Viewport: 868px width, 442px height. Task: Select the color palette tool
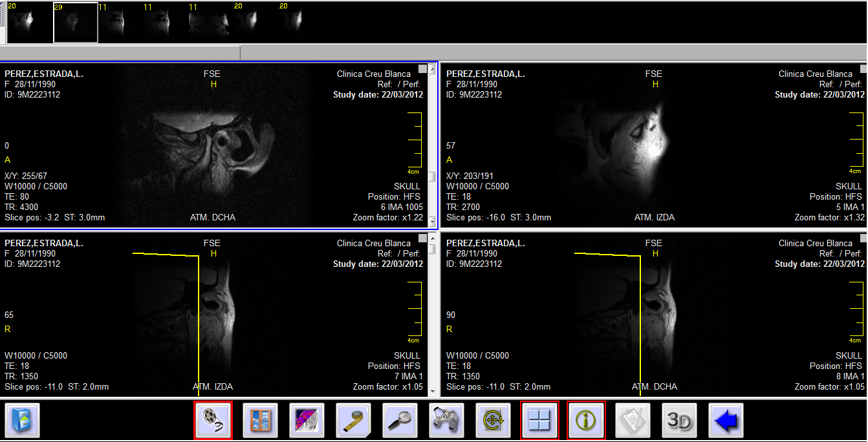pyautogui.click(x=307, y=419)
